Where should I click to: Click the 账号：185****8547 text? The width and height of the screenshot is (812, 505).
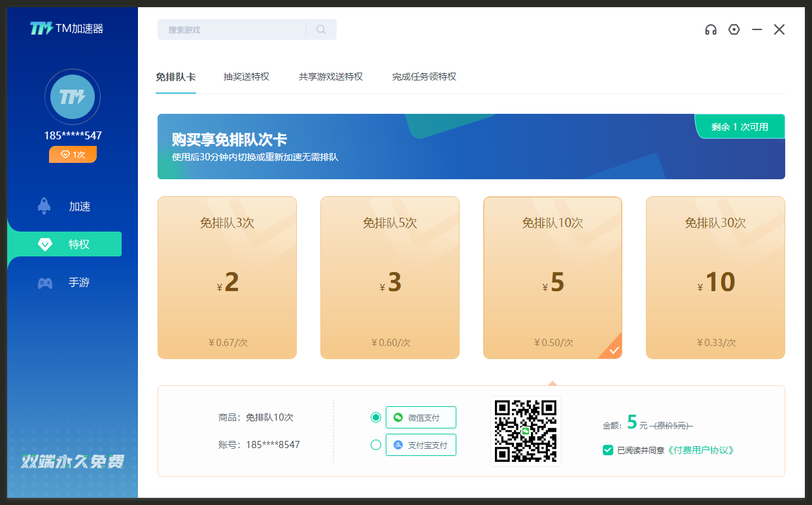(x=259, y=445)
